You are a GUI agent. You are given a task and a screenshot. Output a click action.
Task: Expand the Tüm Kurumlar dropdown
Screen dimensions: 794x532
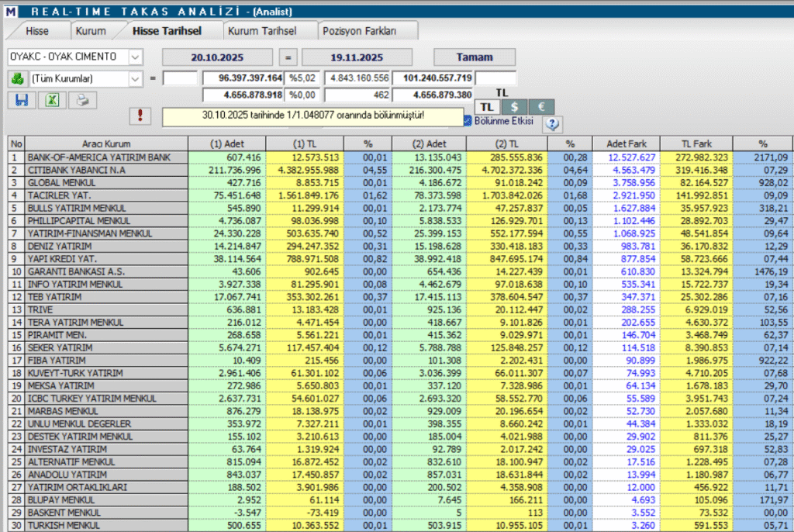(135, 78)
